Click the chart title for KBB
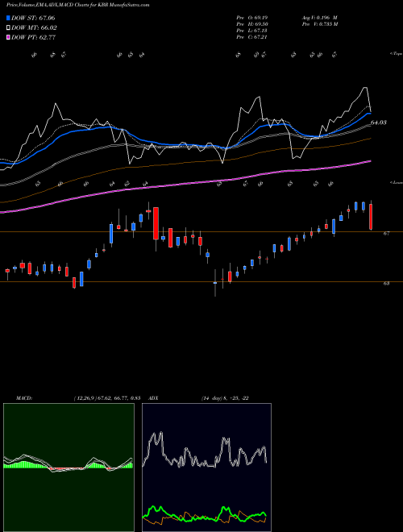Screen dimensions: 403x532 coord(77,5)
